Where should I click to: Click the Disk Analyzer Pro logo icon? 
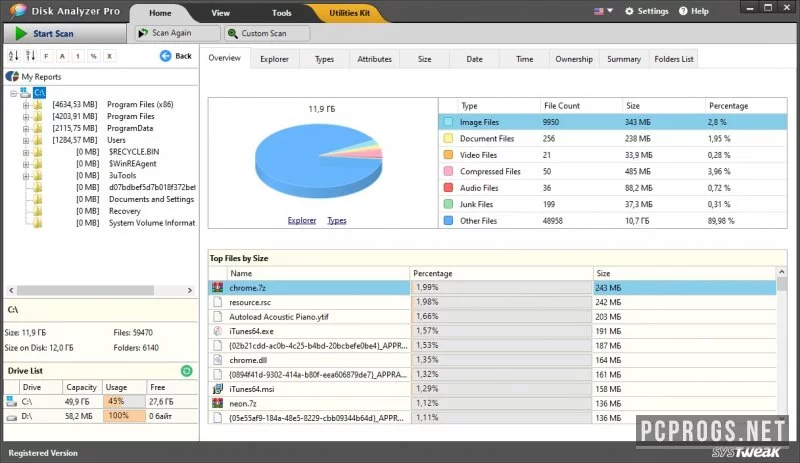click(18, 11)
